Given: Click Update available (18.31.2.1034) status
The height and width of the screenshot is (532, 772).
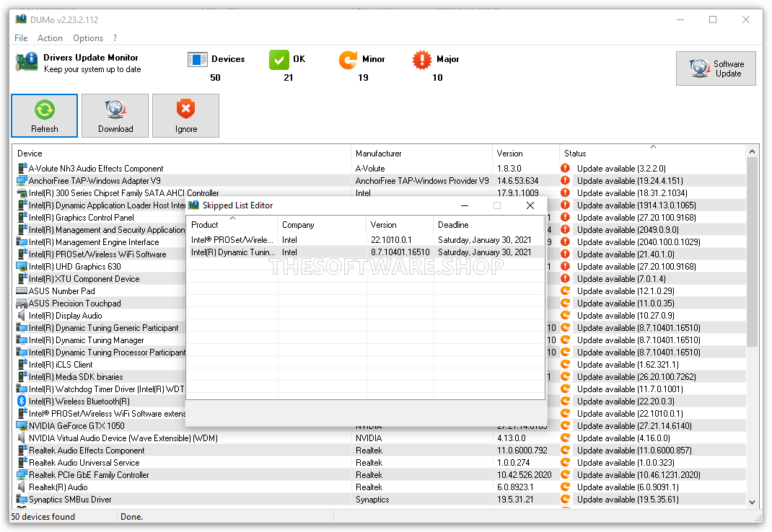Looking at the screenshot, I should coord(632,193).
